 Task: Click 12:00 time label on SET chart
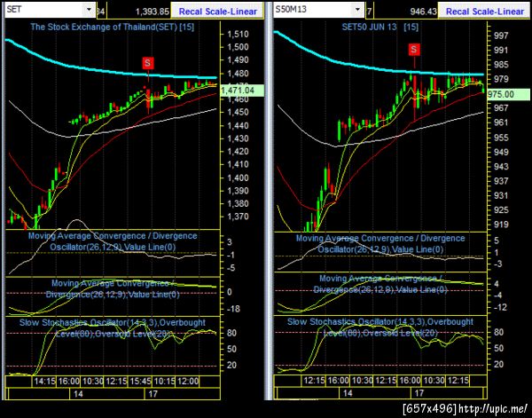(187, 382)
